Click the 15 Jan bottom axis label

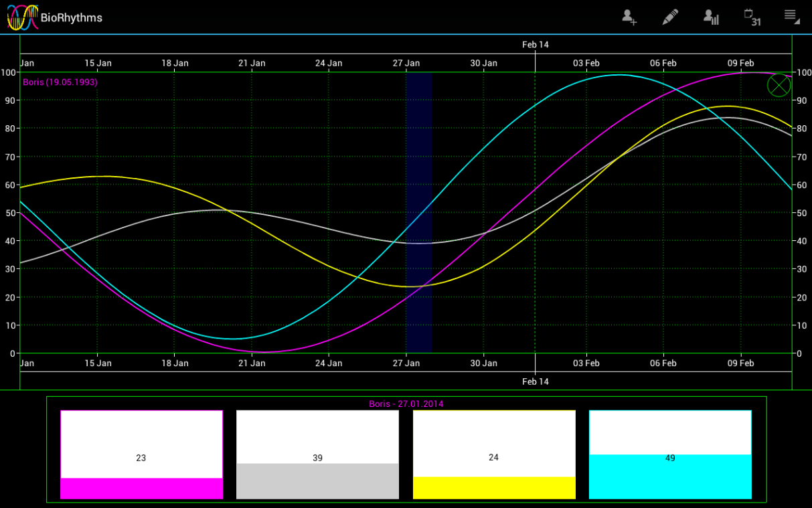pos(98,363)
